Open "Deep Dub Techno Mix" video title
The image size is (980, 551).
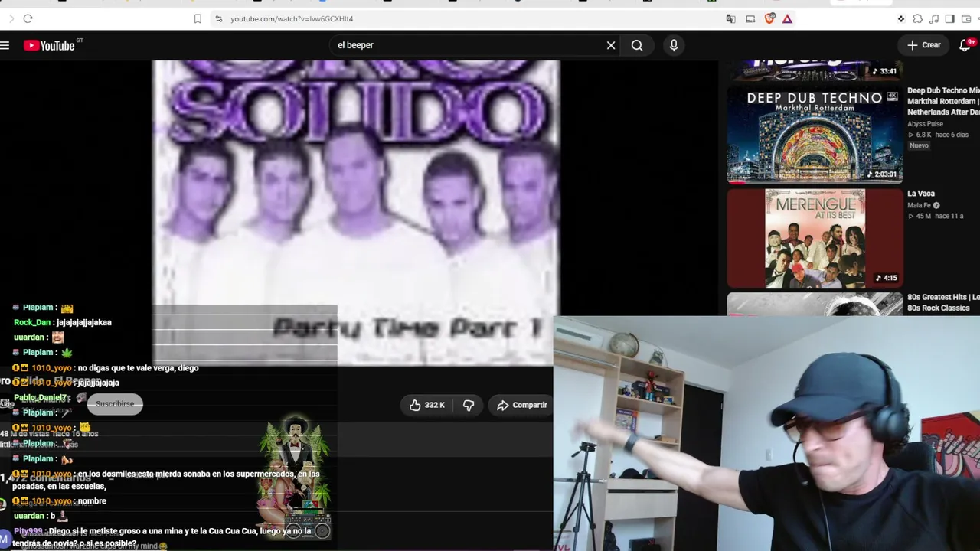(943, 101)
